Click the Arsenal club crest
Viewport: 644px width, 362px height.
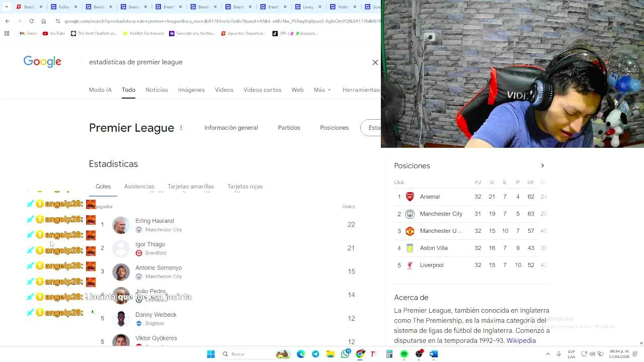point(410,197)
